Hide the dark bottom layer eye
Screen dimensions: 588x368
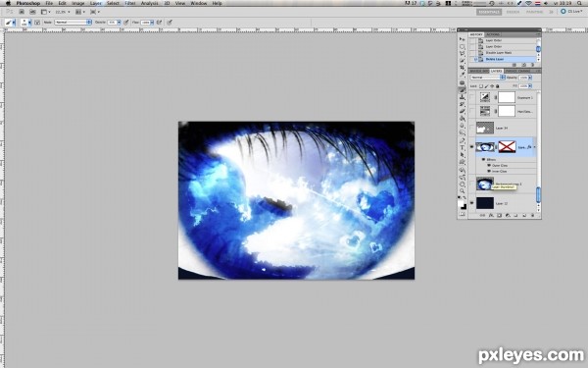(x=471, y=203)
